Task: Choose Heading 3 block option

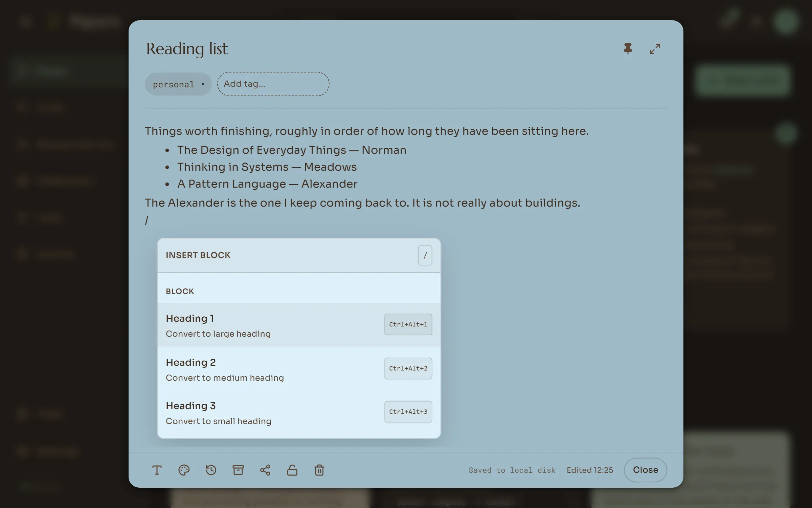Action: click(299, 412)
